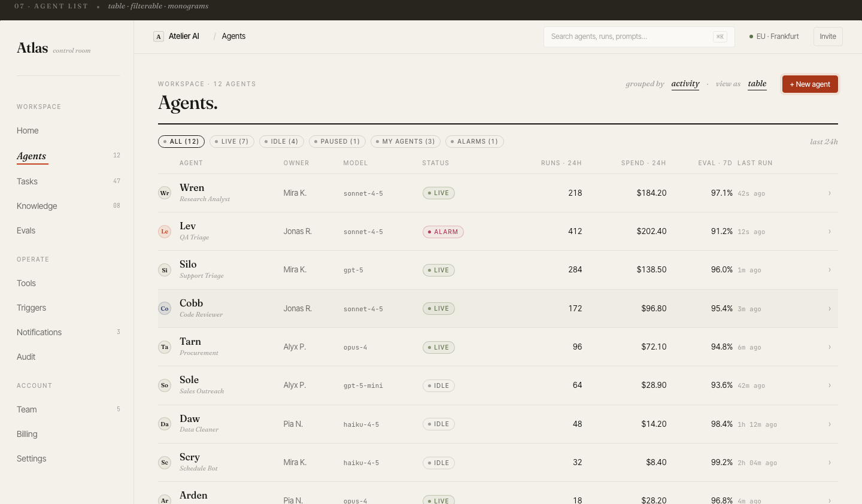Focus the search agents, runs, prompts field
Image resolution: width=862 pixels, height=504 pixels.
tap(639, 37)
